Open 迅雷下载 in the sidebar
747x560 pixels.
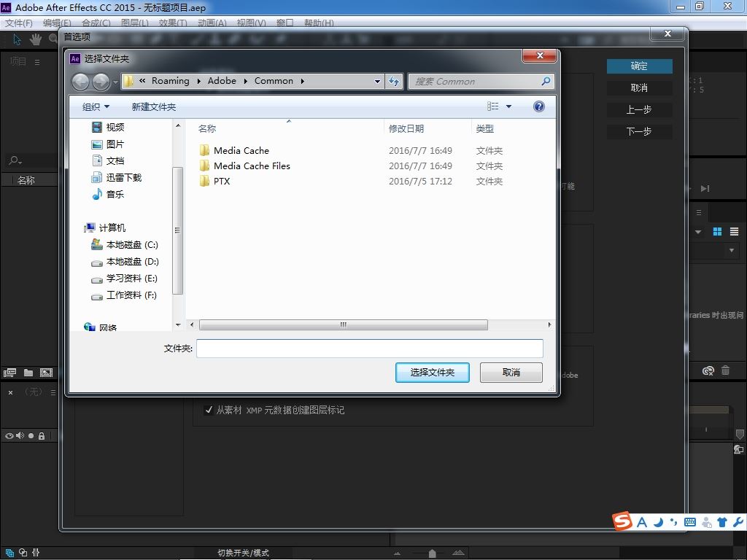click(x=117, y=178)
